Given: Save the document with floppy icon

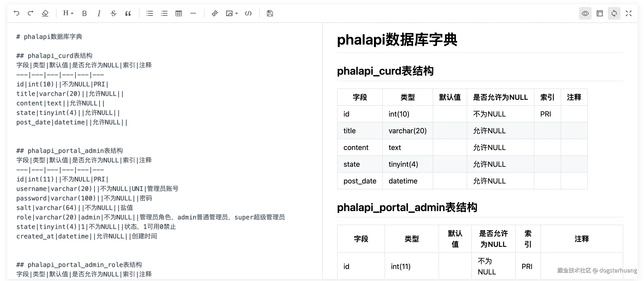Looking at the screenshot, I should [270, 14].
